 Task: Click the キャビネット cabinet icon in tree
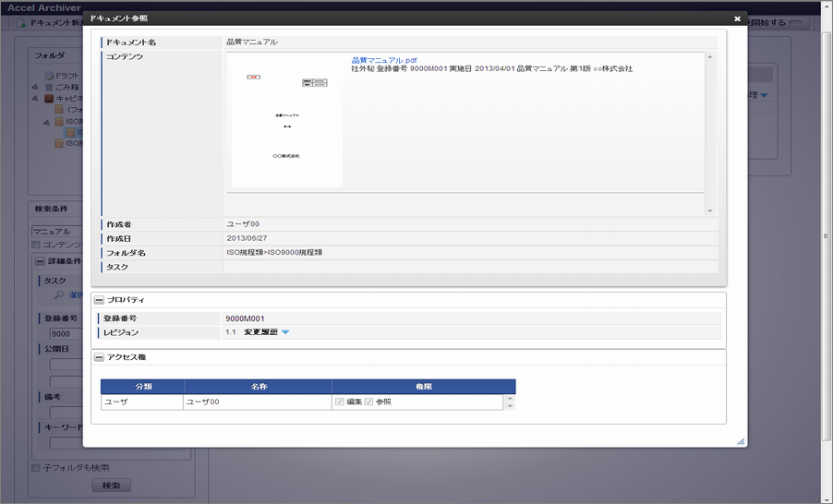pyautogui.click(x=49, y=99)
